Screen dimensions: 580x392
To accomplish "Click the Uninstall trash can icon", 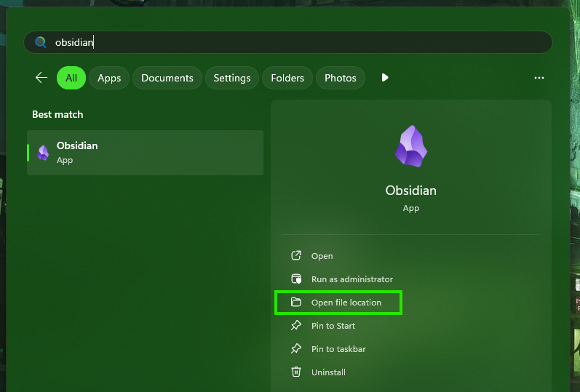I will (296, 372).
